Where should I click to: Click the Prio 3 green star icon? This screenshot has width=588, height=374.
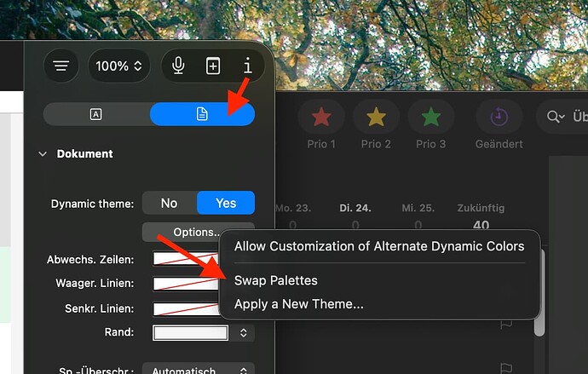point(430,118)
